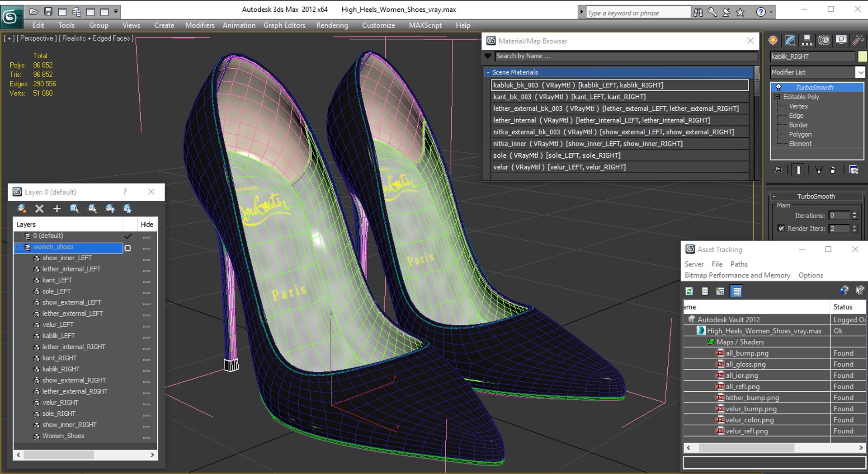Click the binoculars search icon
Viewport: 868px width, 474px height.
pos(698,13)
